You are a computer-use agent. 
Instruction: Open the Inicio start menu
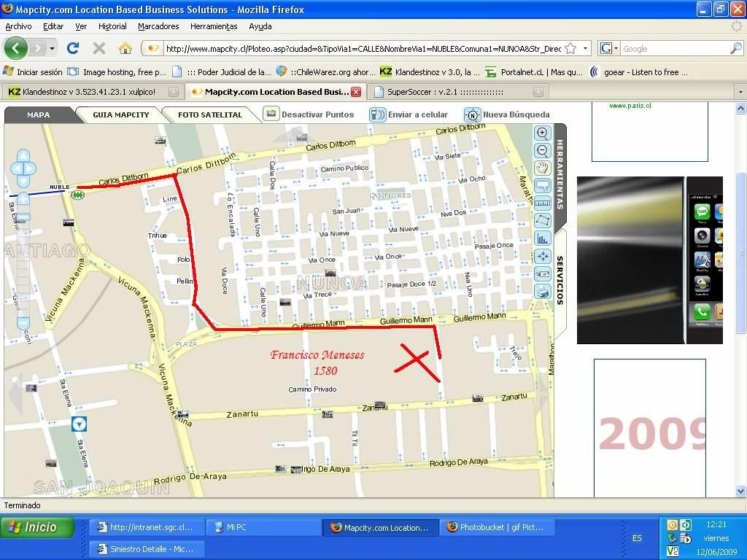pos(37,527)
